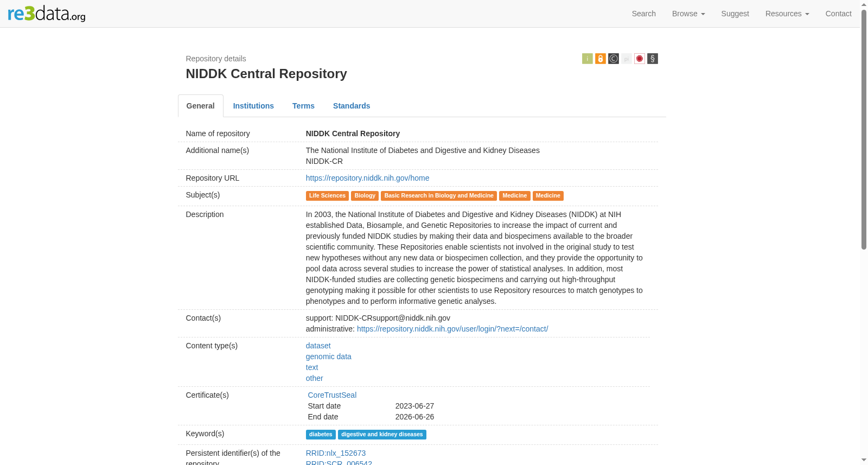This screenshot has width=868, height=465.
Task: Click Basic Research in Biology and Medicine tag
Action: point(439,196)
